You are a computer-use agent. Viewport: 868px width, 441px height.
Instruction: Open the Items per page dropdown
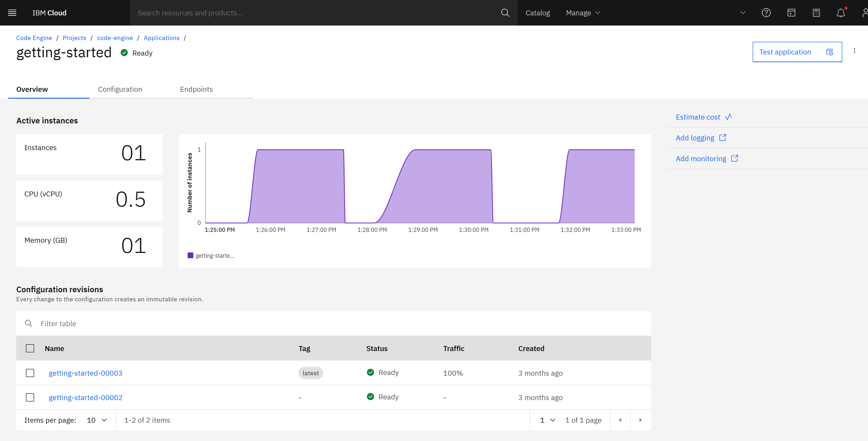point(97,420)
